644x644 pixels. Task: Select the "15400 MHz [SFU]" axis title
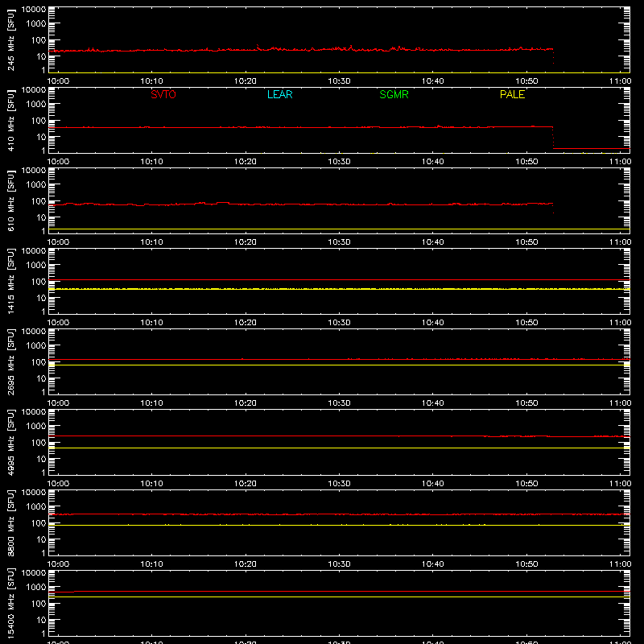coord(10,603)
